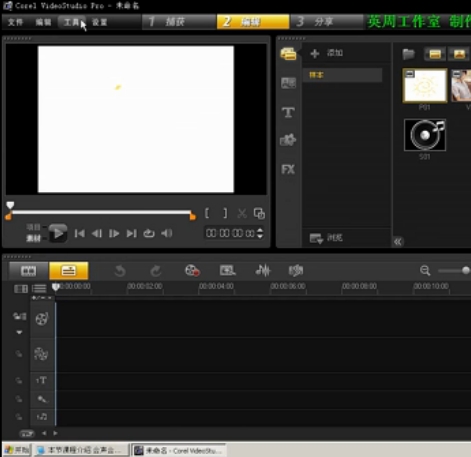
Task: Expand the track manager down arrow
Action: (x=19, y=332)
